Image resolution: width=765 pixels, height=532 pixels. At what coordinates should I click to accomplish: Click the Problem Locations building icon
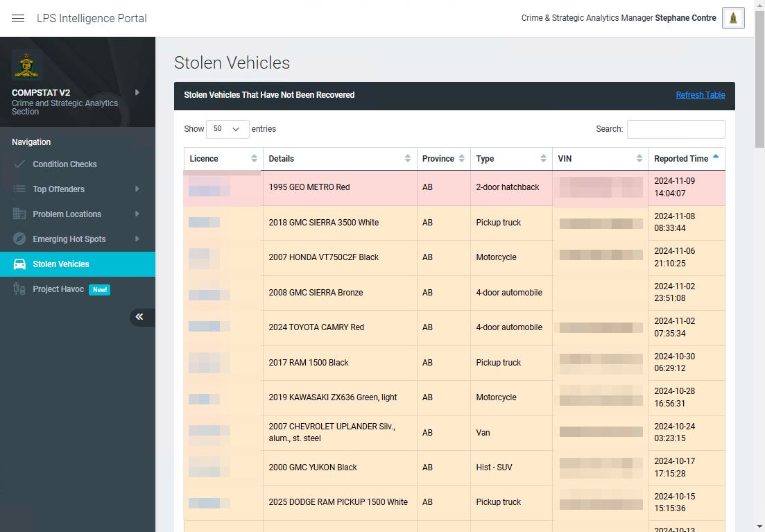click(x=19, y=214)
